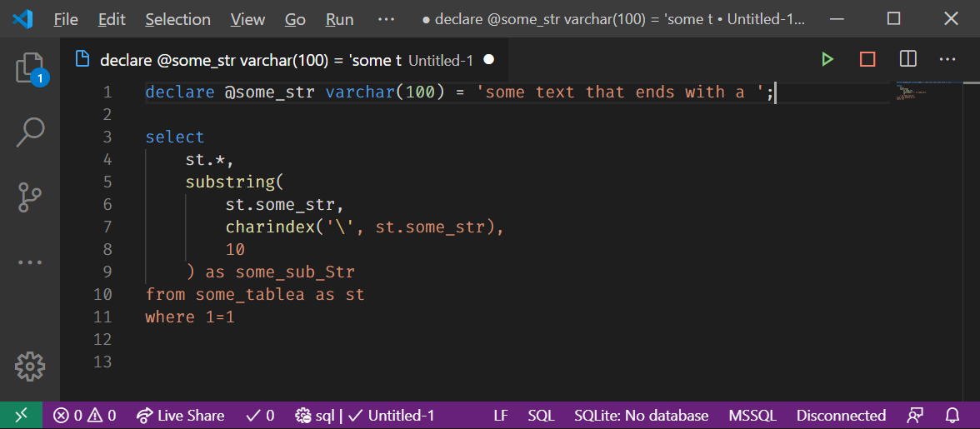
Task: Click 'st.*,' on line 4
Action: [210, 159]
